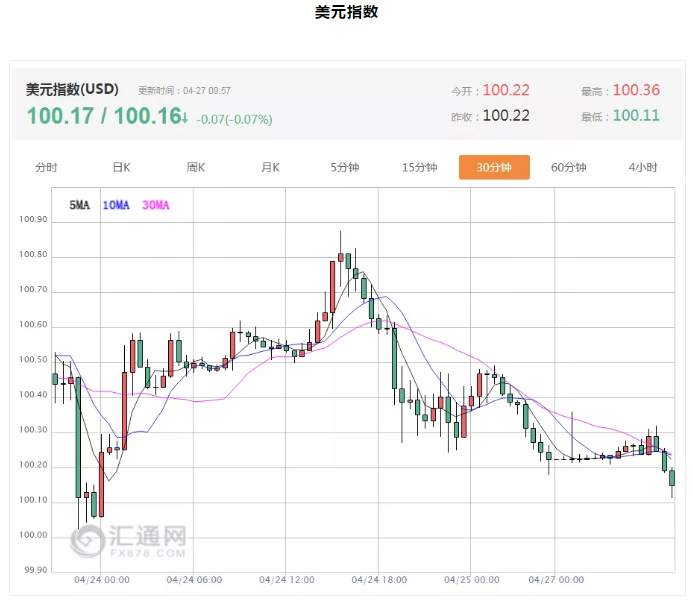Viewport: 693px width, 603px height.
Task: Click the 04/25 00:00 axis label
Action: pos(472,580)
